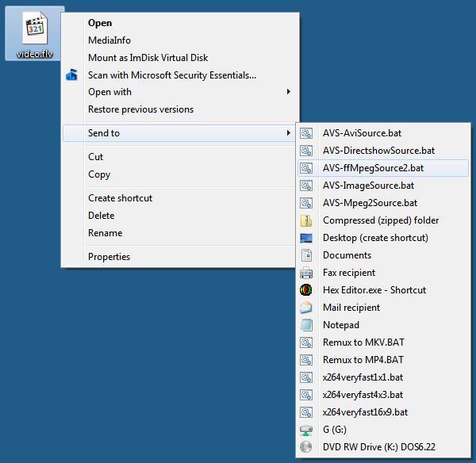Send file to AVS-ffMpegSource2.bat
Screen dimensions: 476x463
pos(373,168)
